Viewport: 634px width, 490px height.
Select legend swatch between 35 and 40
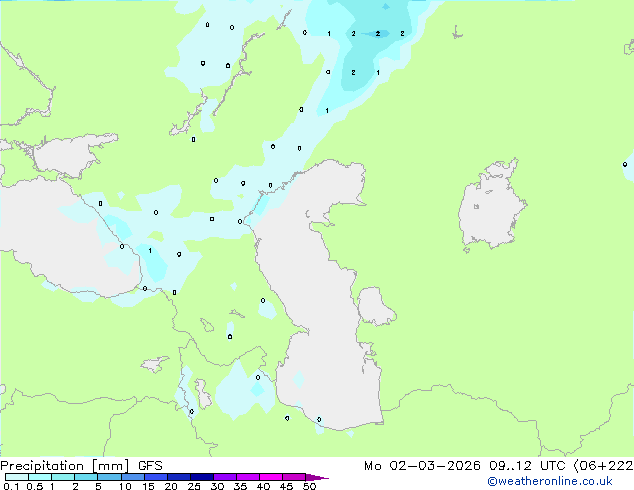tap(248, 477)
